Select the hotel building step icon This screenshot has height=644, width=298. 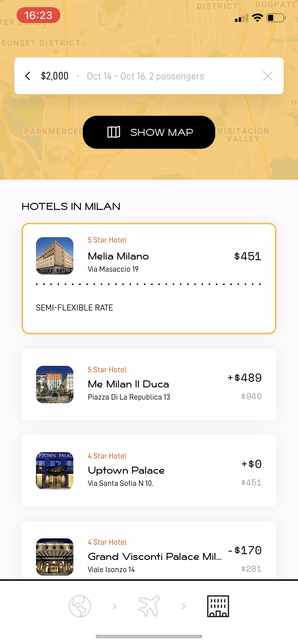pyautogui.click(x=218, y=606)
